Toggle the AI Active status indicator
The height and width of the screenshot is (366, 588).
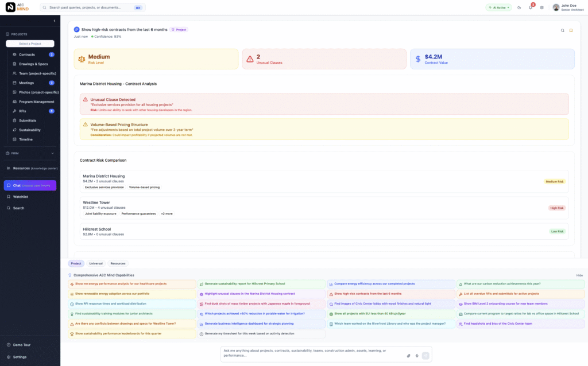[497, 7]
